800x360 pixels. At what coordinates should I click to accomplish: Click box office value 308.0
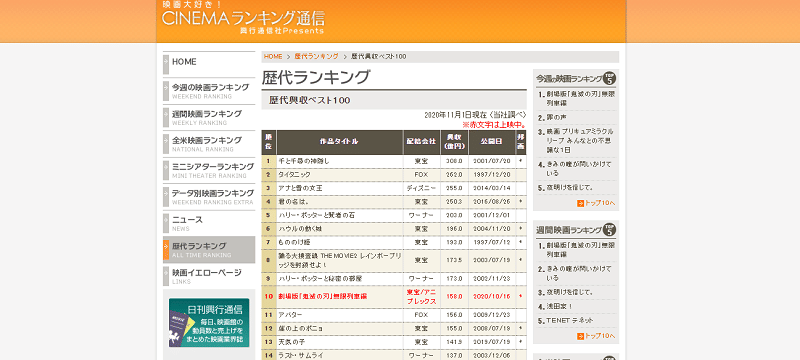[x=454, y=161]
